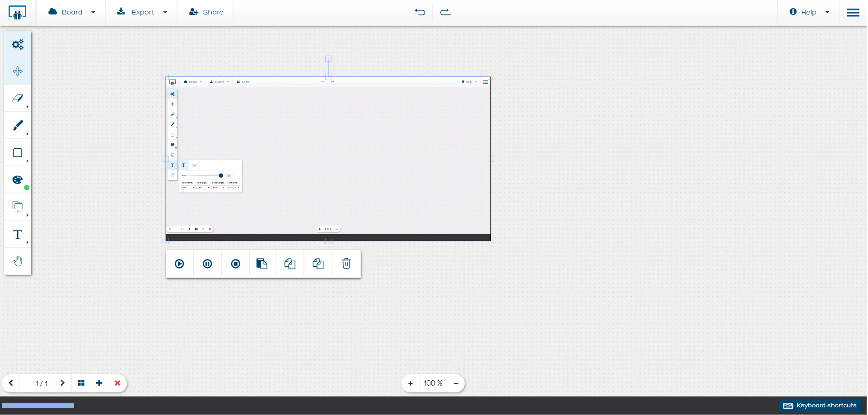Open the Board dropdown menu
The image size is (868, 415).
pos(72,12)
